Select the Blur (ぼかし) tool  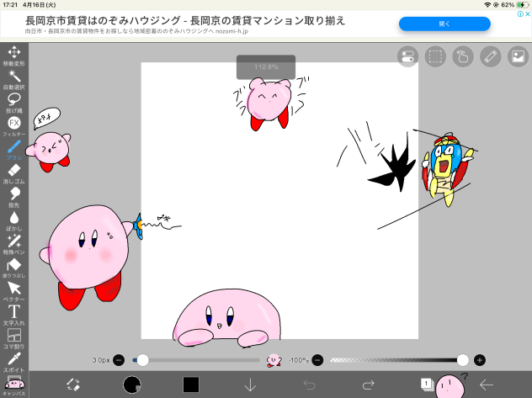[x=14, y=220]
